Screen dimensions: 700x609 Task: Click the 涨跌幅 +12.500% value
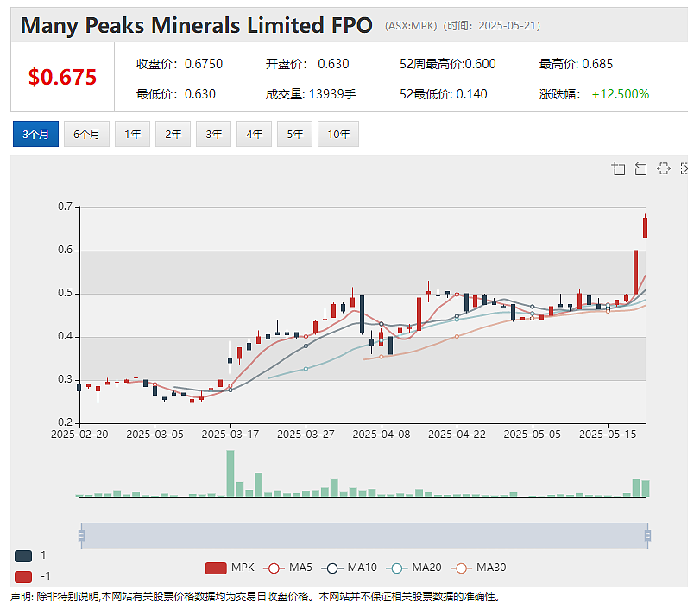pos(621,94)
